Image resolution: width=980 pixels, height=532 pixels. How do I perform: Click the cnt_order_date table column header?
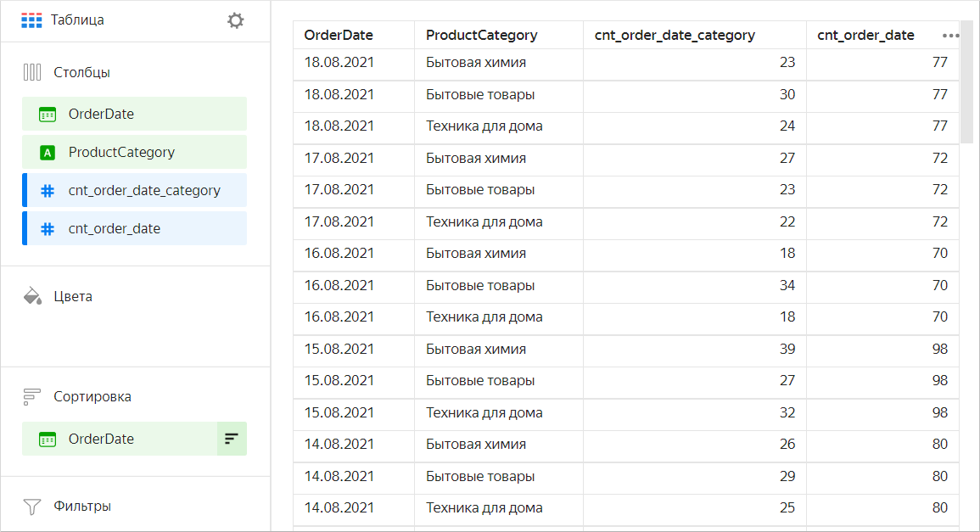[865, 35]
